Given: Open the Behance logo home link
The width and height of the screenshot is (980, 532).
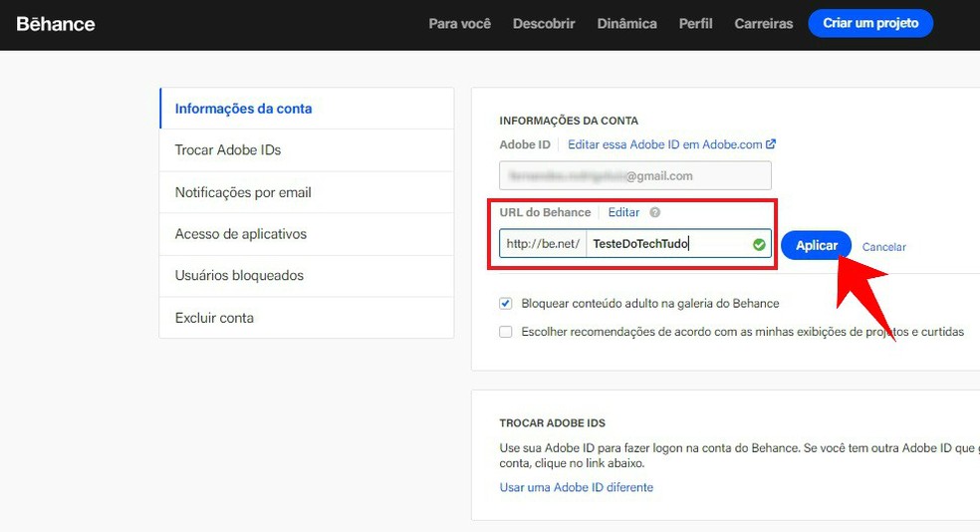Looking at the screenshot, I should click(56, 24).
